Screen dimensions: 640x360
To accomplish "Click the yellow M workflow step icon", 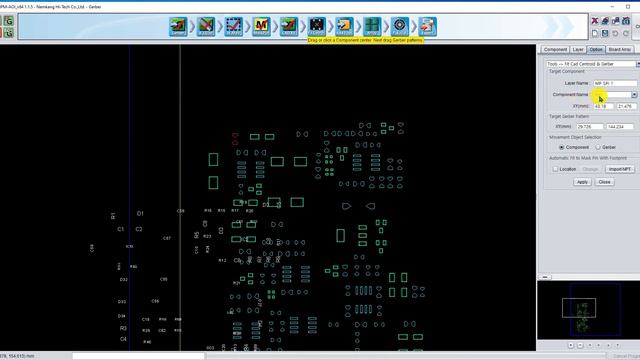I will 261,27.
